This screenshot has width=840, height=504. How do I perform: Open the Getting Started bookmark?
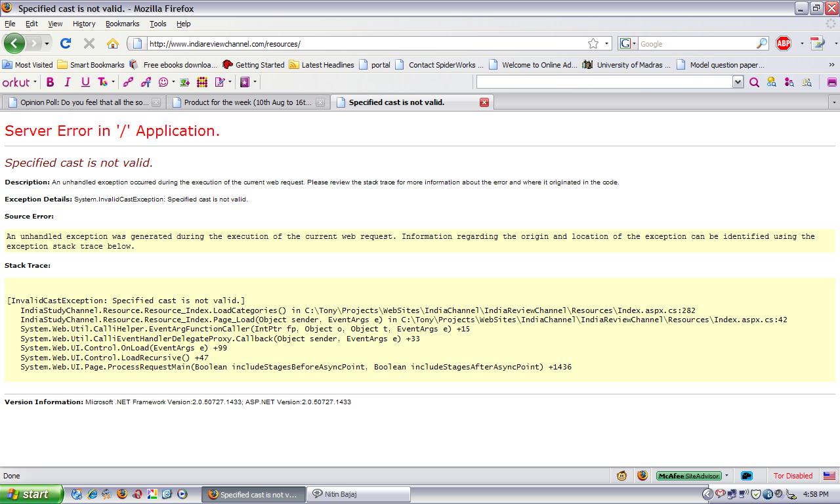[253, 65]
